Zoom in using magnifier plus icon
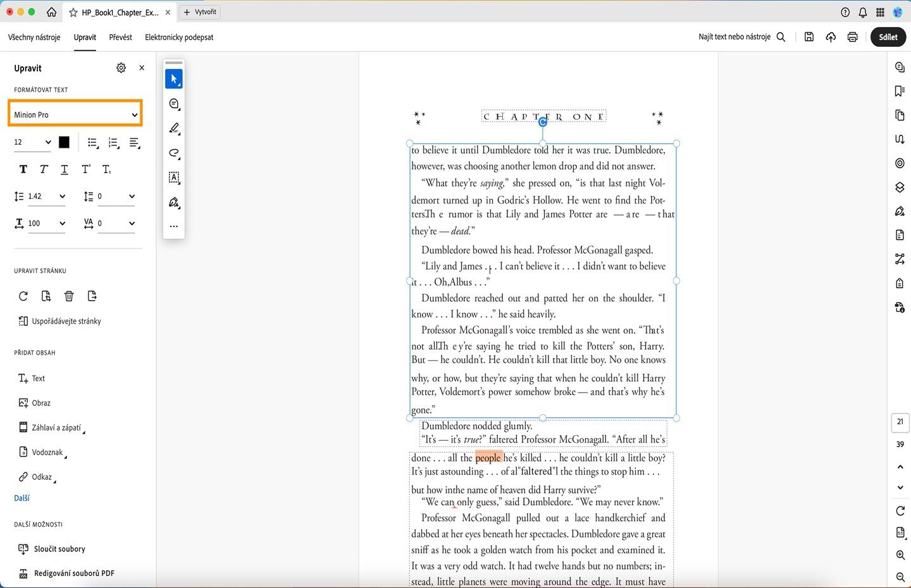 pos(900,555)
